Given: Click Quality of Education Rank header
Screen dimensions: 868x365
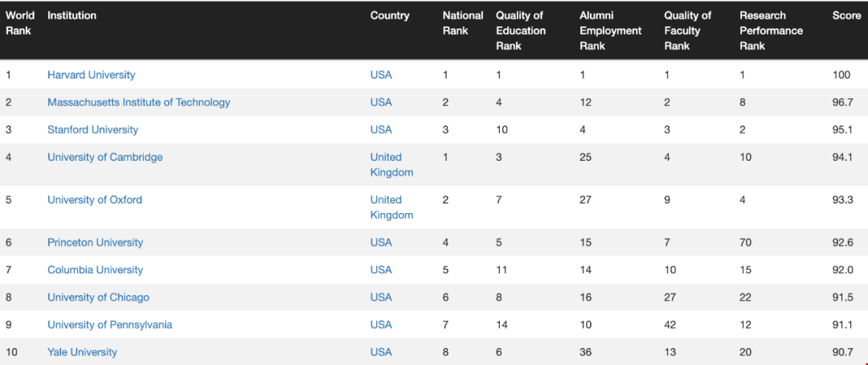Looking at the screenshot, I should (x=521, y=31).
